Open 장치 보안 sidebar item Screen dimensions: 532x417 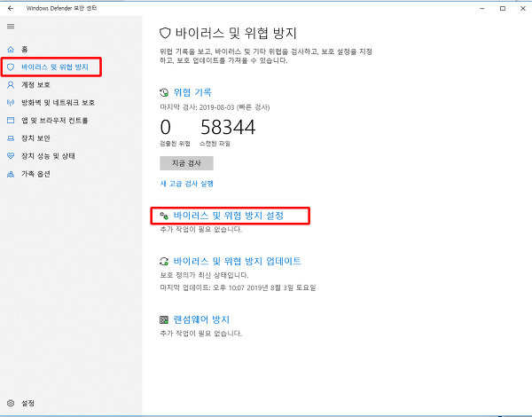(x=35, y=138)
